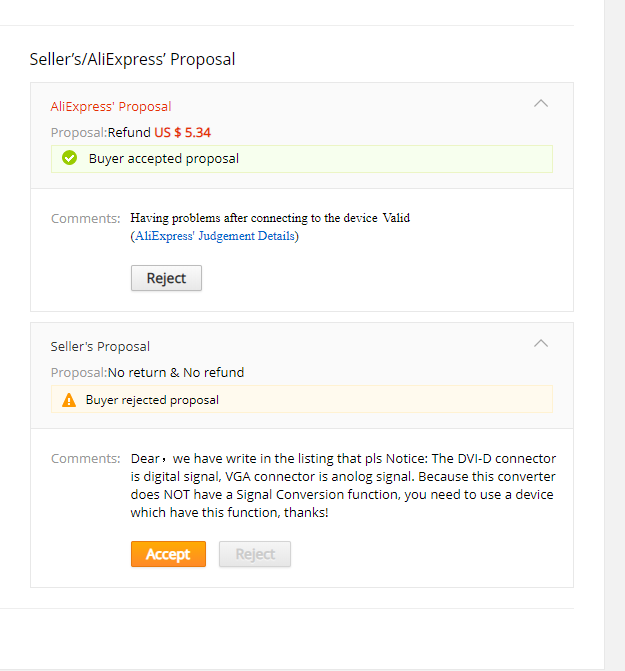The width and height of the screenshot is (625, 671).
Task: Reject the AliExpress refund proposal
Action: (x=166, y=278)
